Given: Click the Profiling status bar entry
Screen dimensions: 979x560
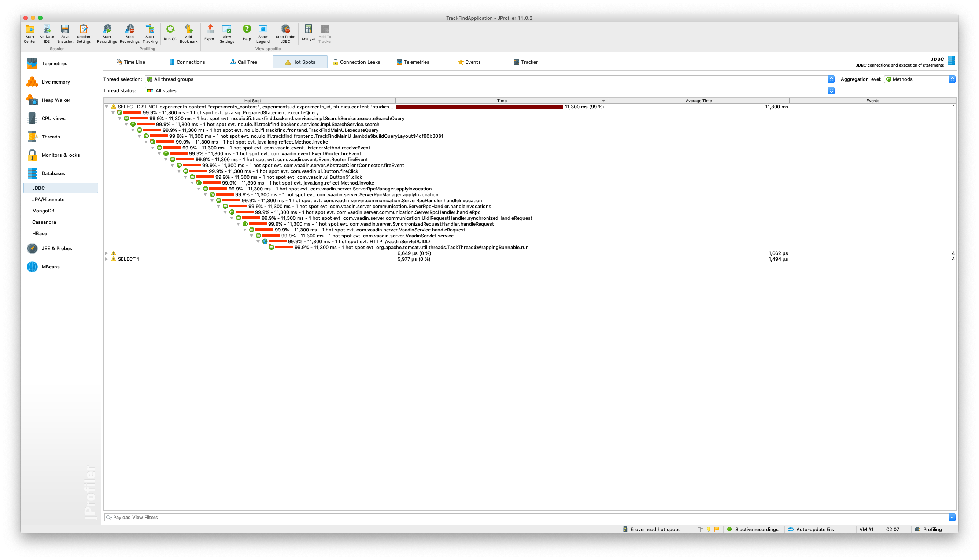Looking at the screenshot, I should tap(928, 530).
